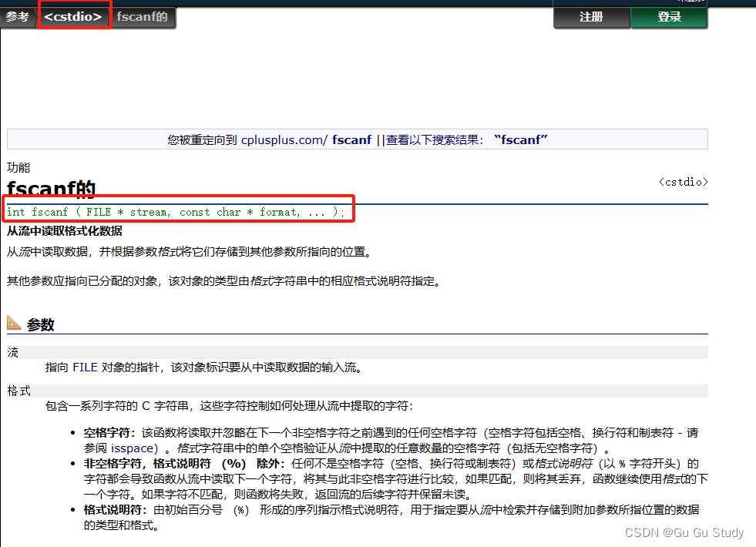This screenshot has height=547, width=756.
Task: Select the fscanf function prototype
Action: pyautogui.click(x=176, y=211)
